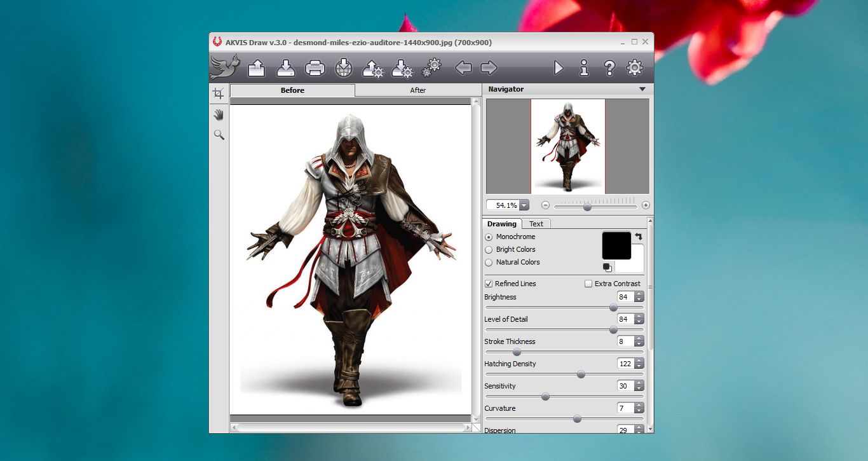Screen dimensions: 868x461
Task: Enable the Extra Contrast checkbox
Action: tap(588, 284)
